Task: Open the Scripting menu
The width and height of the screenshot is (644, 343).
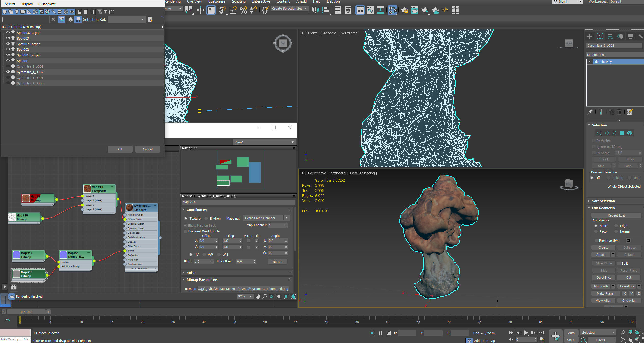Action: pos(238,2)
